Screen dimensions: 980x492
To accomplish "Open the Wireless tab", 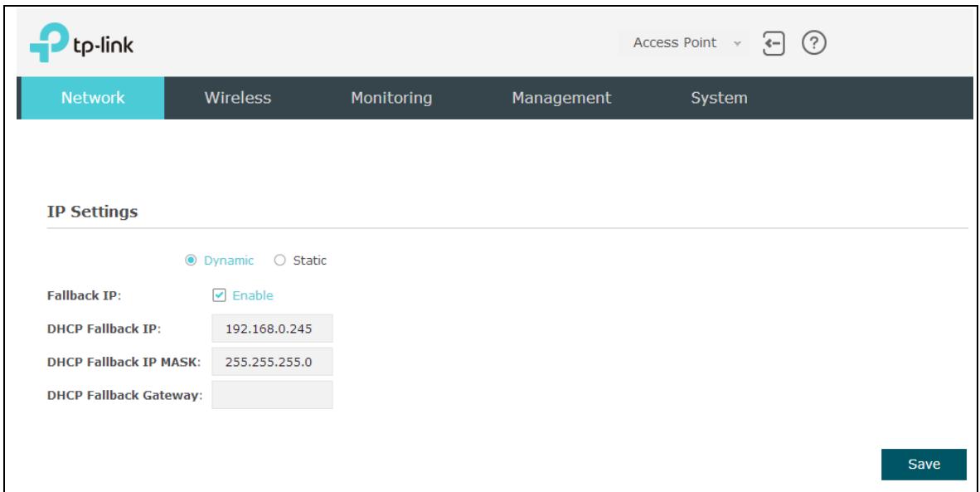I will pos(237,98).
